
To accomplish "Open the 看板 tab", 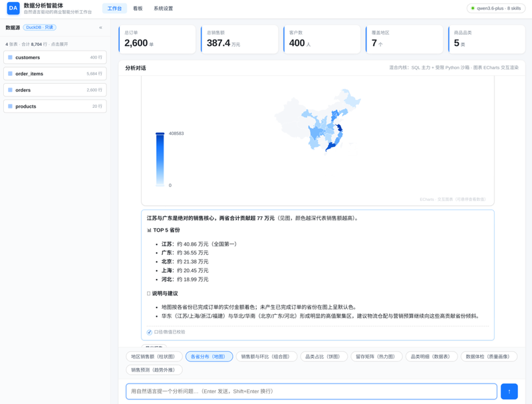I will tap(138, 8).
